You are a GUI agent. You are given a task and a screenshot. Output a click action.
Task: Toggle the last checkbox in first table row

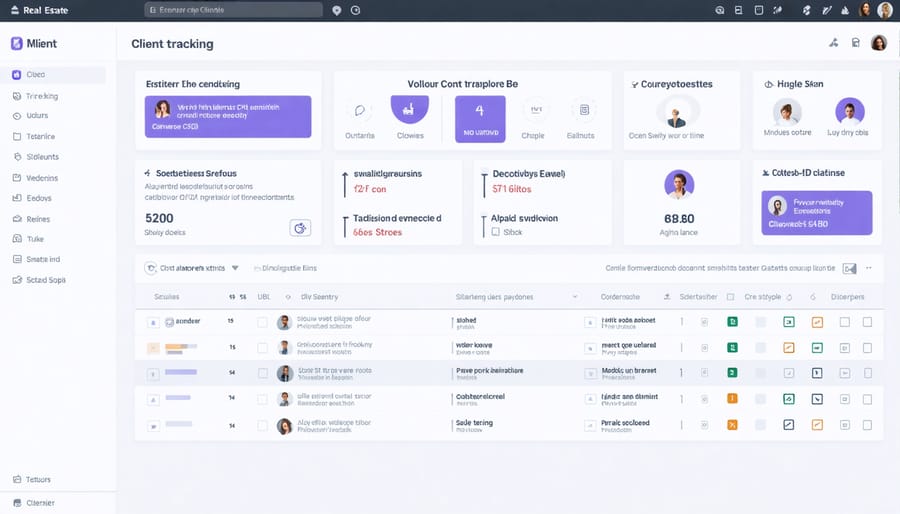[x=867, y=322]
